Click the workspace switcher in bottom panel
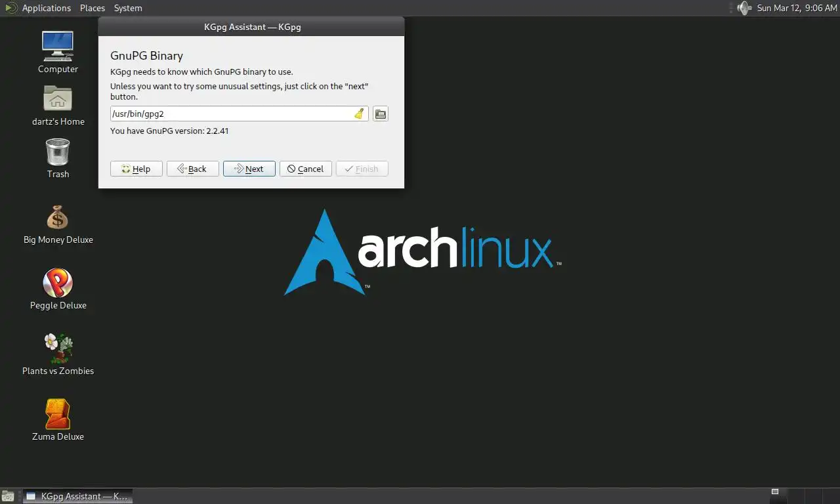Screen dimensions: 840x504 [x=803, y=496]
